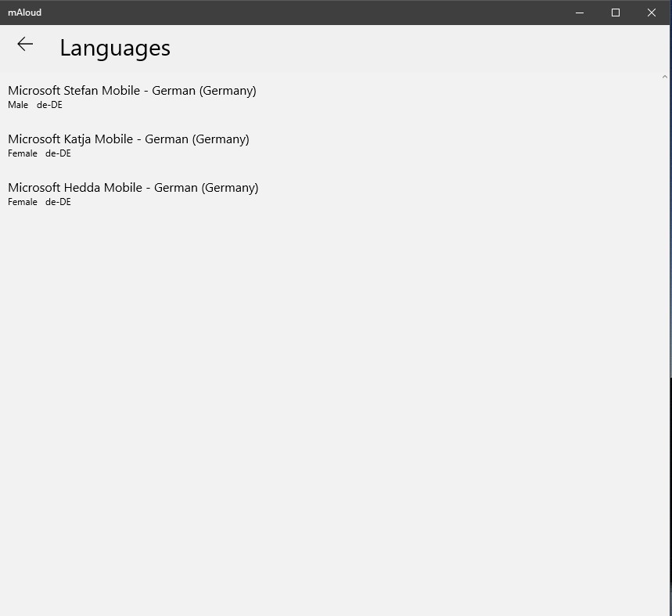Maximize the mAloud window
The height and width of the screenshot is (616, 672).
[616, 13]
